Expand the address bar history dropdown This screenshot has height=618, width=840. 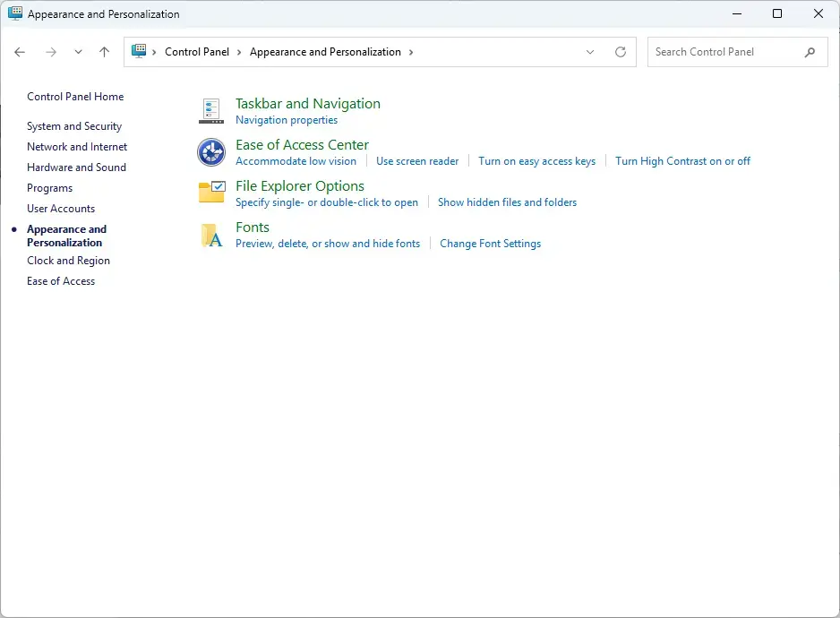point(590,52)
